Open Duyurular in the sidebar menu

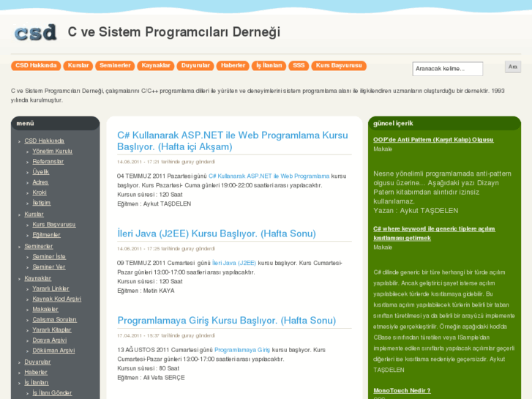(x=37, y=362)
